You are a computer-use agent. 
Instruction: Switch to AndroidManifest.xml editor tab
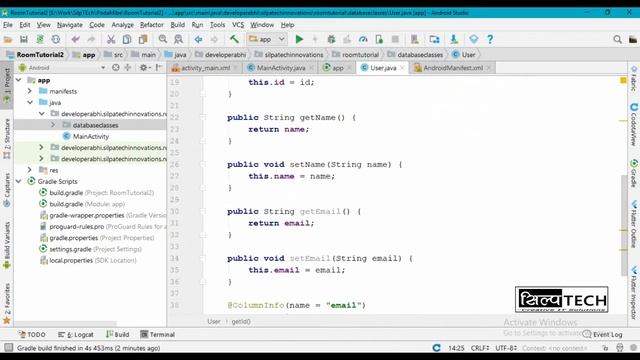[452, 68]
